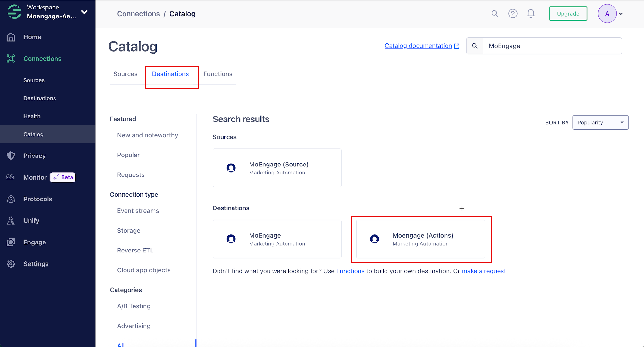Focus the catalog search field with MoEngage
644x347 pixels.
[552, 46]
